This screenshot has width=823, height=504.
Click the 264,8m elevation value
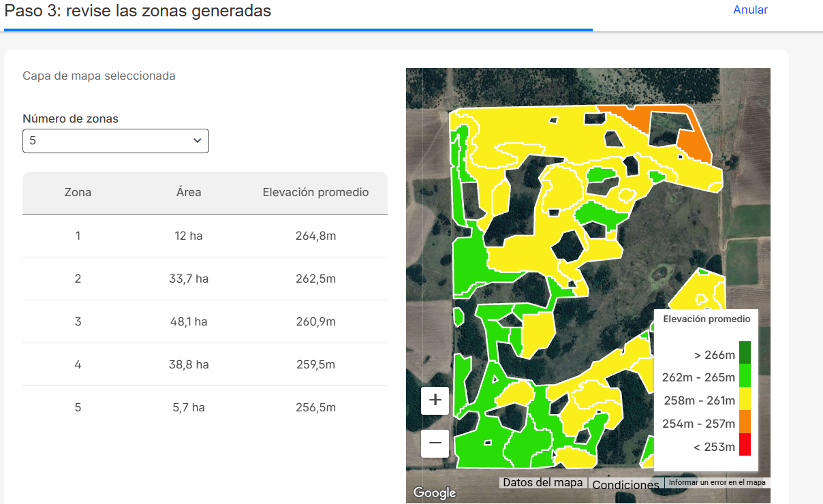(x=316, y=236)
